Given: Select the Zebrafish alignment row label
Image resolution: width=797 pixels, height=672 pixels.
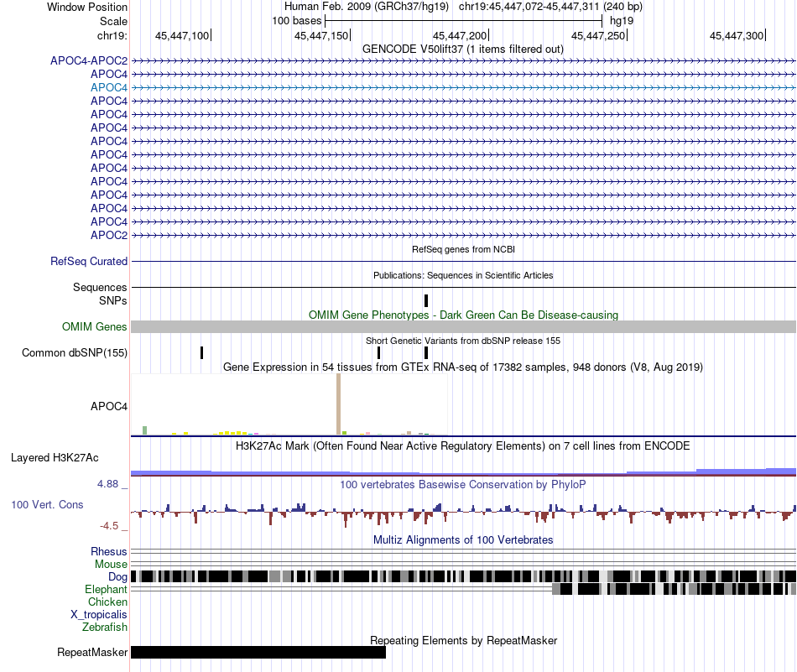Looking at the screenshot, I should pyautogui.click(x=105, y=627).
